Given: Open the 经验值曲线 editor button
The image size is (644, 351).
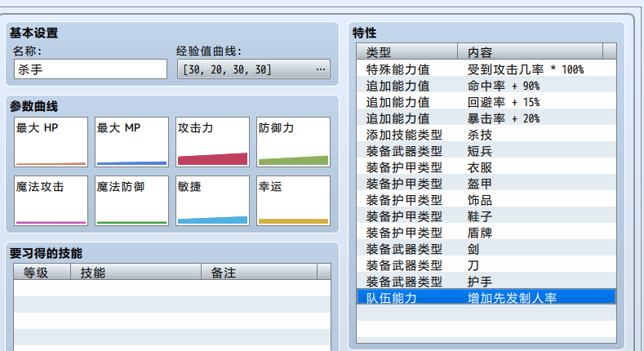Looking at the screenshot, I should point(253,69).
